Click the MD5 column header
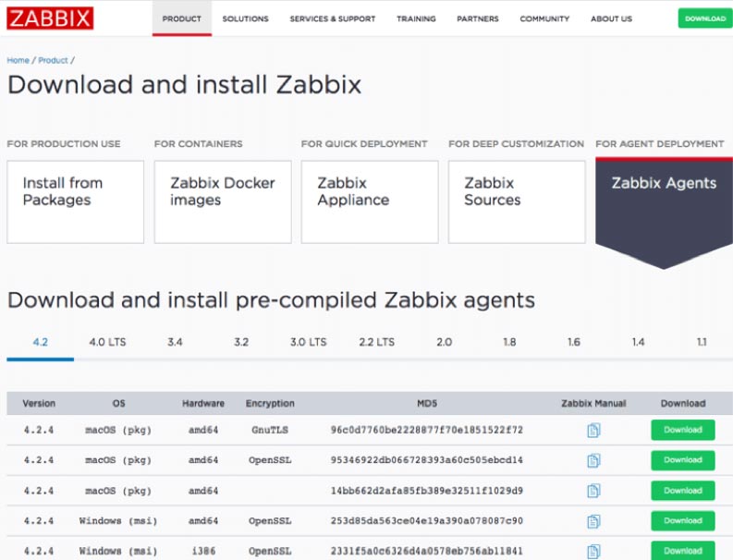733x560 pixels. click(x=427, y=404)
